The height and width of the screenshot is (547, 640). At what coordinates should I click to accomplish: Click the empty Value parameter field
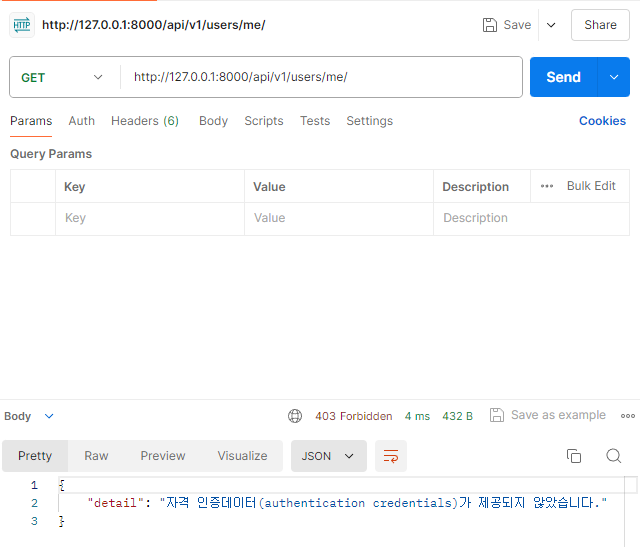[339, 218]
